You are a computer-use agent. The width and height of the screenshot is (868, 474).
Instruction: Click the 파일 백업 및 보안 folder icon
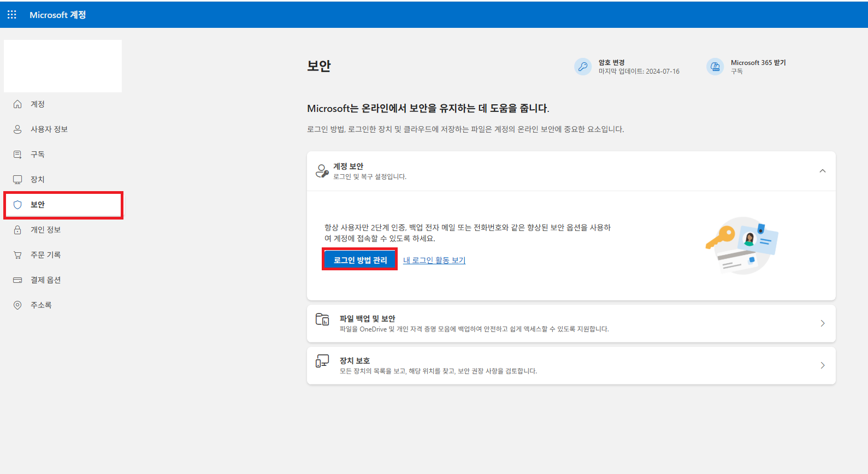coord(322,319)
